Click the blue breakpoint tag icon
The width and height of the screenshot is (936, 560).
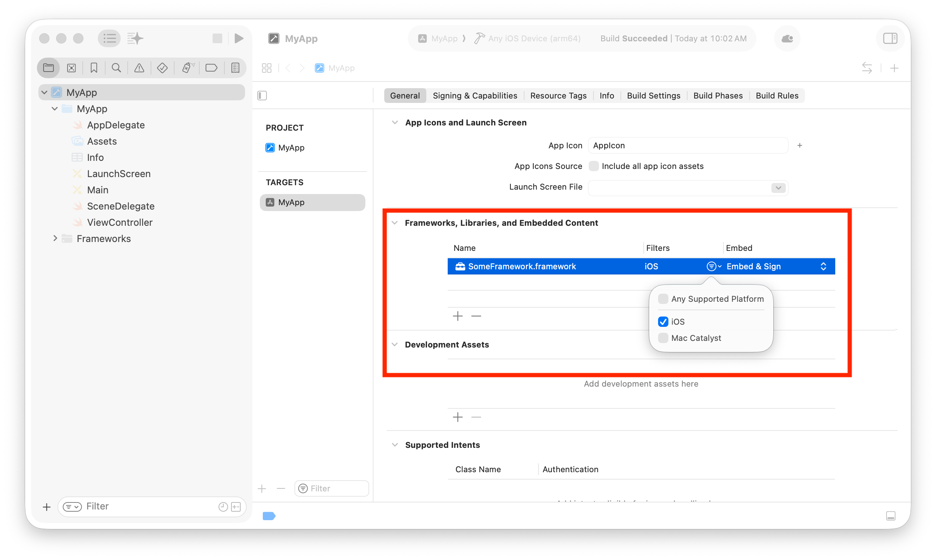coord(269,516)
